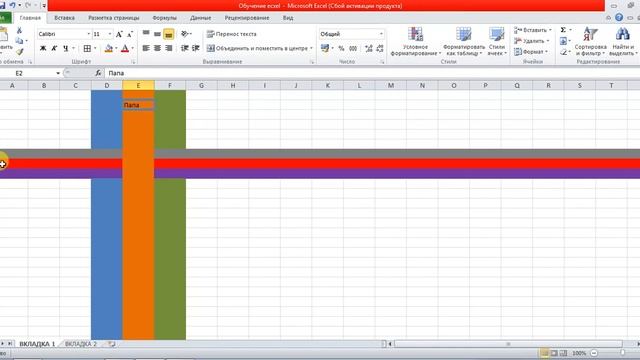Click the text orientation icon

[185, 34]
